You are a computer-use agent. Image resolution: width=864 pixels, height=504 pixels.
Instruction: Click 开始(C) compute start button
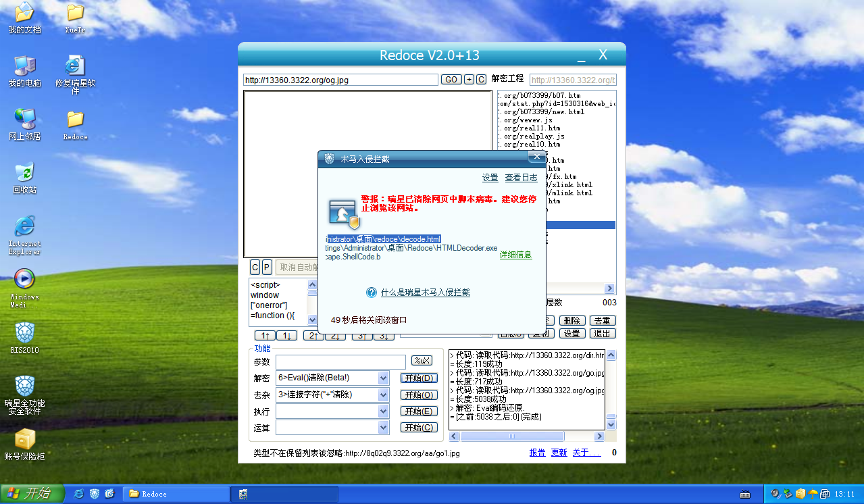point(419,427)
